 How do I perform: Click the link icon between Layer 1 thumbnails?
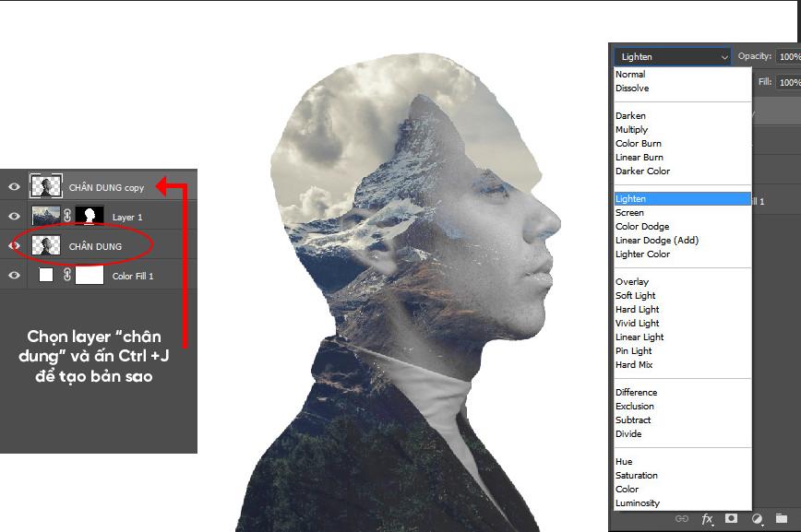[x=67, y=215]
